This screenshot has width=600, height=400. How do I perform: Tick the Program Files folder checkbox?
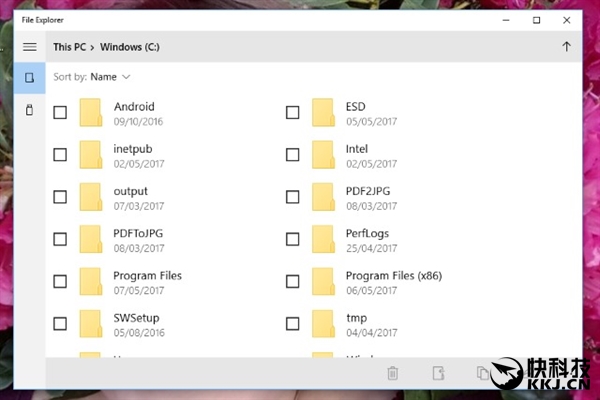tap(60, 282)
